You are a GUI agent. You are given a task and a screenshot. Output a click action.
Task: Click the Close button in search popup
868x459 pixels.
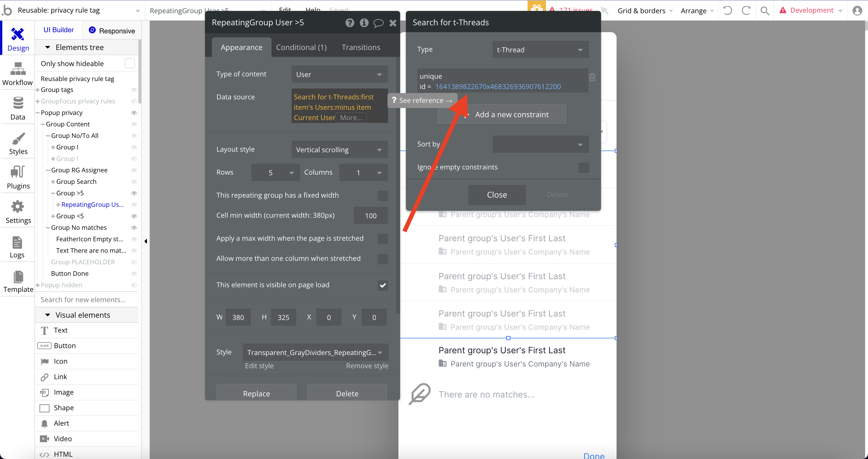497,194
